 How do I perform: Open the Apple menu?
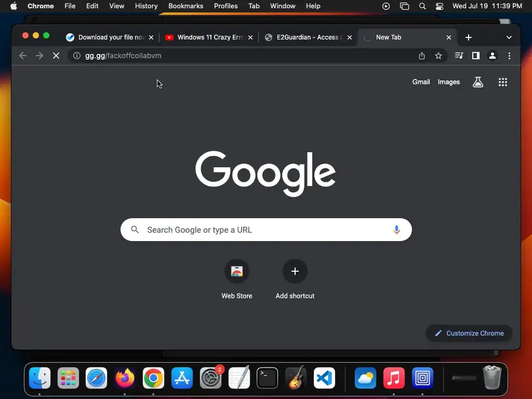click(x=14, y=6)
